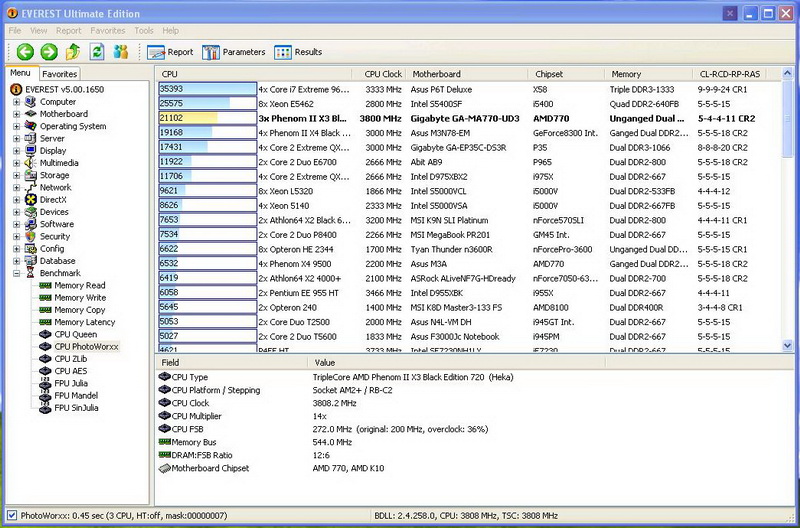The height and width of the screenshot is (528, 800).
Task: Select the Database tree icon
Action: (x=31, y=261)
